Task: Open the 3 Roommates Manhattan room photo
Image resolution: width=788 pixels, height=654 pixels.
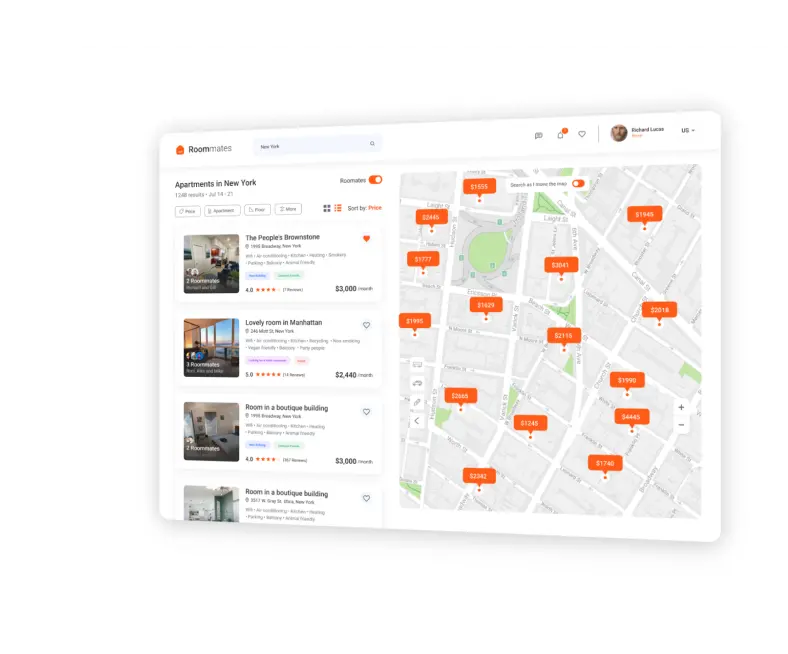Action: (211, 348)
